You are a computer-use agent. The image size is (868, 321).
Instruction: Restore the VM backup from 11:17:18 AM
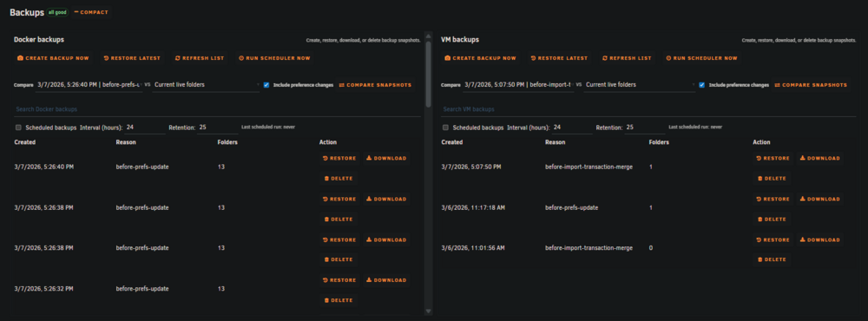[x=773, y=200]
